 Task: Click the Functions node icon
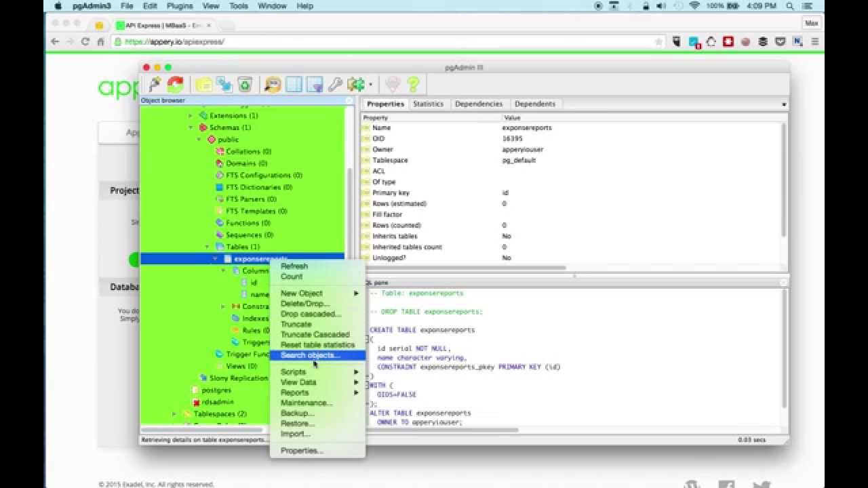coord(220,223)
